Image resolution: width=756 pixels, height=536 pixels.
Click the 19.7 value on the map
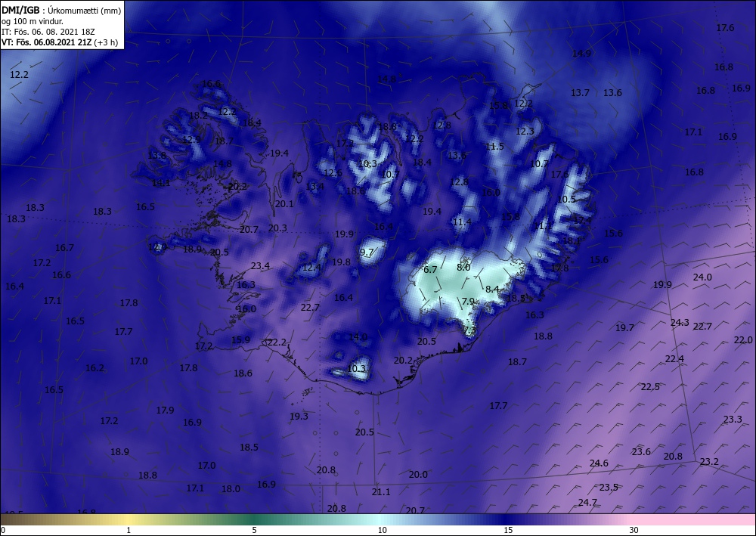625,328
